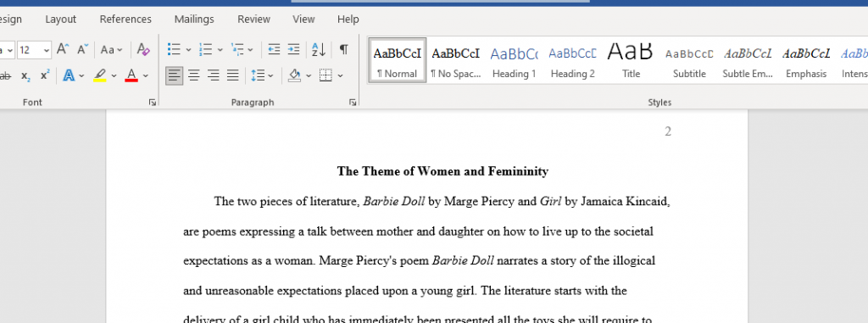Select the View tab

click(303, 19)
